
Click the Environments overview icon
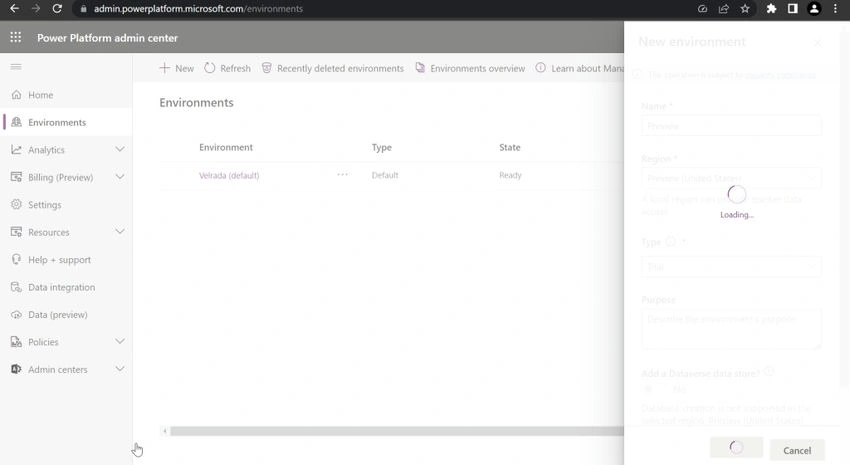point(420,68)
